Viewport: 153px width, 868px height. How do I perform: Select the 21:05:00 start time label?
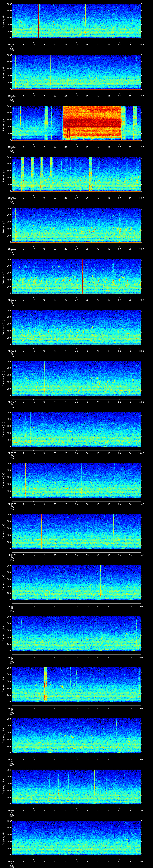[12, 249]
